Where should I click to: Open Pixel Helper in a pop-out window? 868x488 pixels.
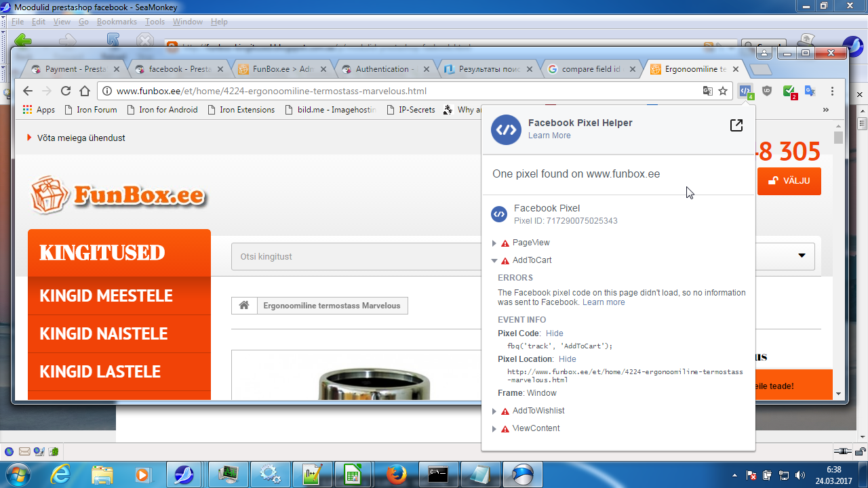tap(736, 125)
